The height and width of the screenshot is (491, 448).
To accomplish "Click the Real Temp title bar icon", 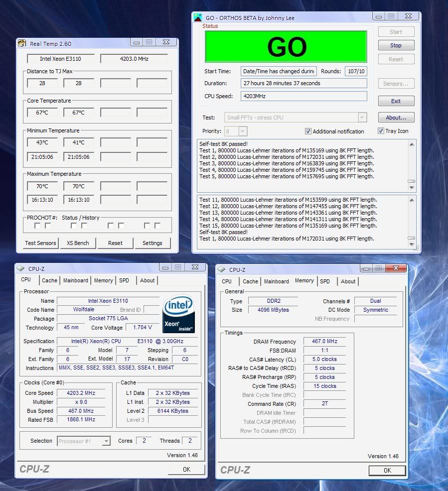I will point(21,43).
